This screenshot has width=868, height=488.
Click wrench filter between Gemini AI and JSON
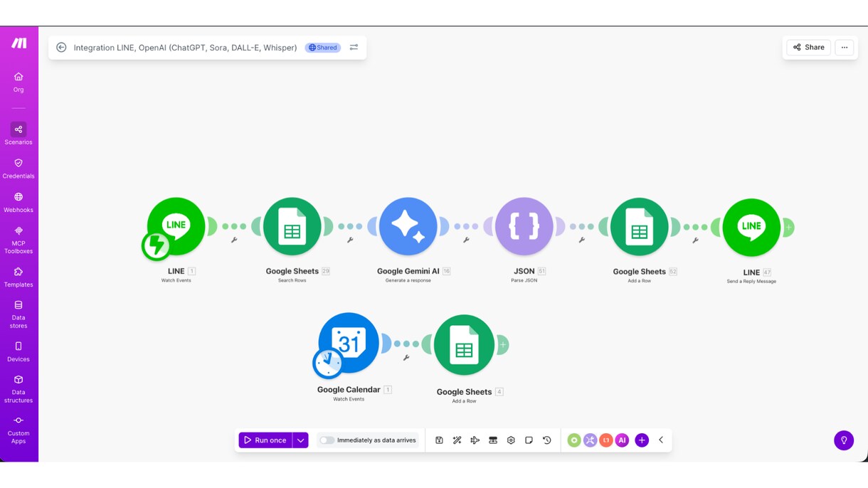(x=466, y=240)
